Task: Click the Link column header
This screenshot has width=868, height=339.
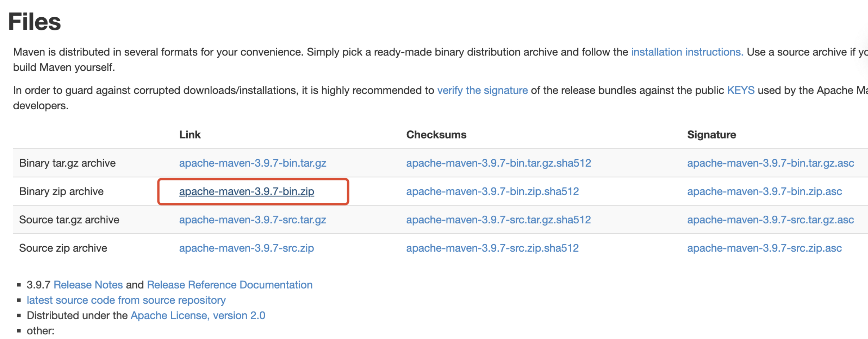Action: (x=190, y=135)
